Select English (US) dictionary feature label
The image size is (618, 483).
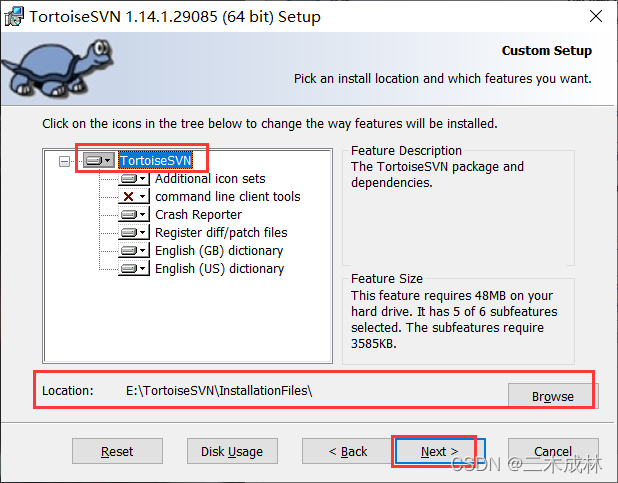tap(220, 269)
